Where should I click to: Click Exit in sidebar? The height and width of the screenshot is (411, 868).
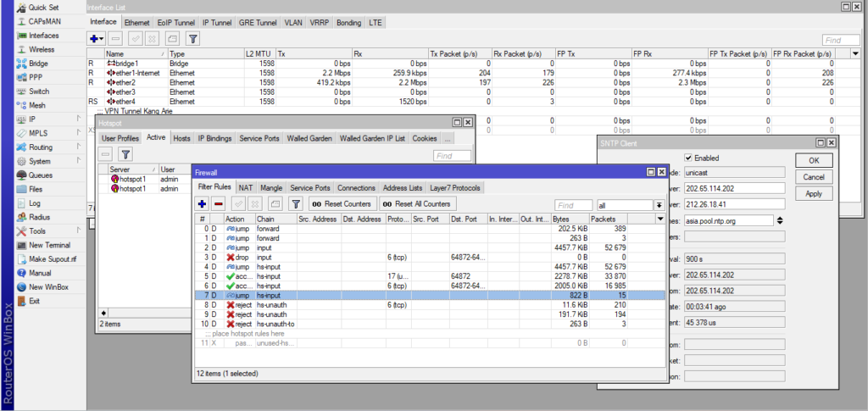click(34, 302)
